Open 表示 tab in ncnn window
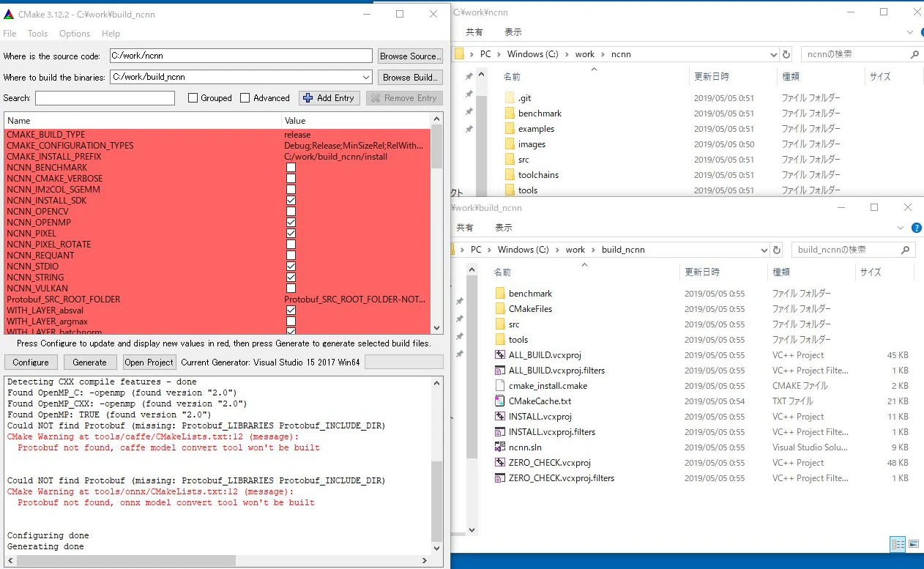Screen dimensions: 924x569 pos(513,32)
